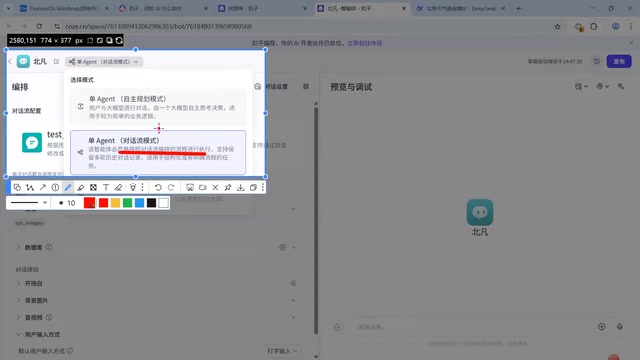Expand the 数据库 section
This screenshot has height=360, width=640.
pos(18,247)
